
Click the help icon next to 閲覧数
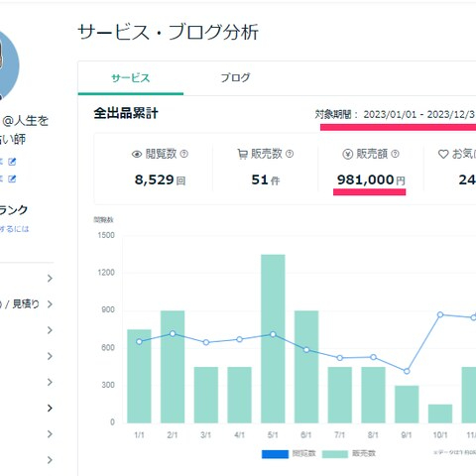(x=184, y=154)
